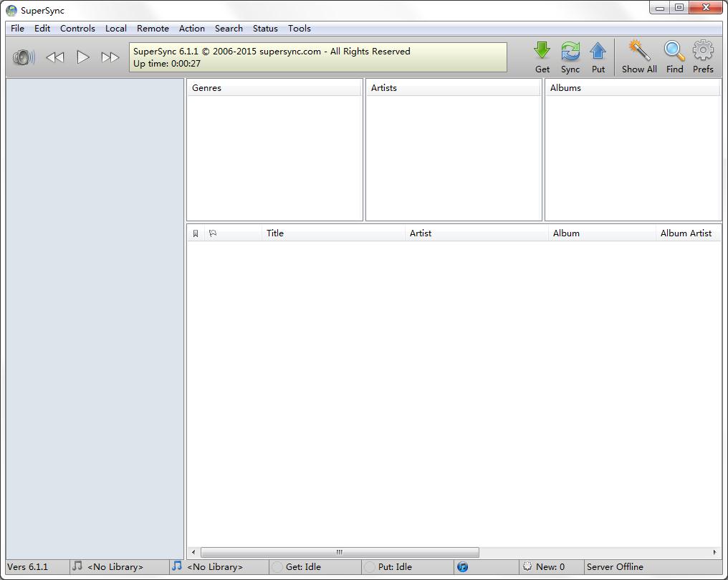Image resolution: width=728 pixels, height=580 pixels.
Task: Click the horizontal scrollbar thumb
Action: 340,552
